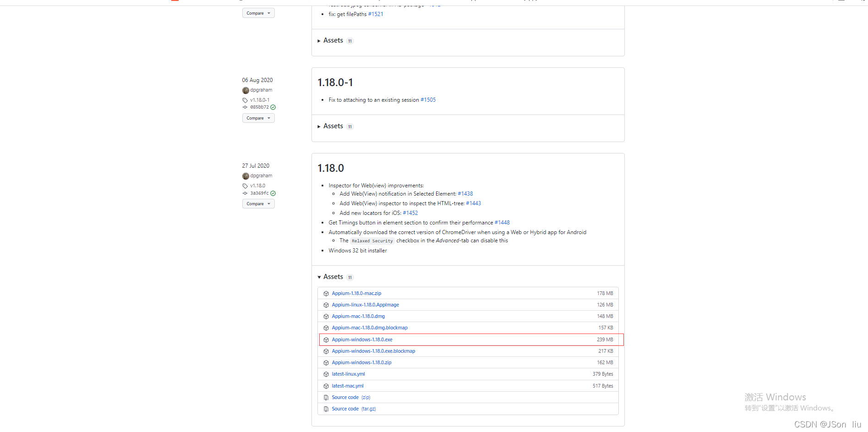Click commit icon next to 3a369fc
The image size is (868, 432).
(x=245, y=193)
